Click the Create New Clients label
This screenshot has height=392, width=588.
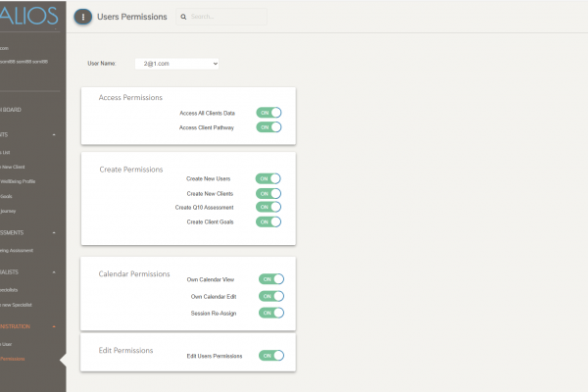tap(210, 194)
